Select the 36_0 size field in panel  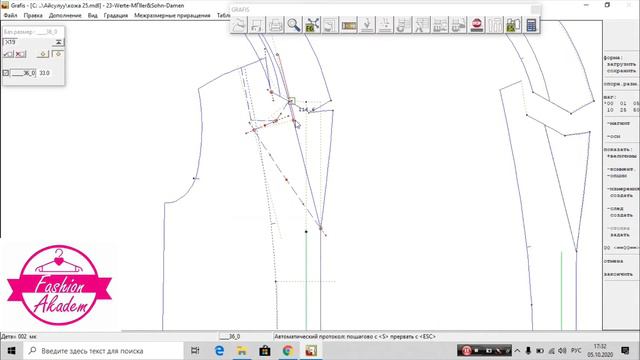pyautogui.click(x=23, y=73)
